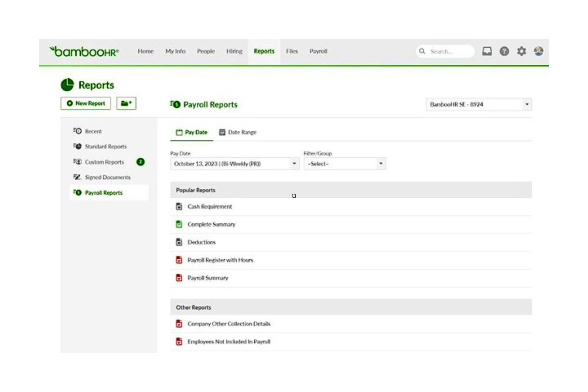Screen dimensions: 588x392
Task: Click the Complete Summary spreadsheet icon
Action: (179, 224)
